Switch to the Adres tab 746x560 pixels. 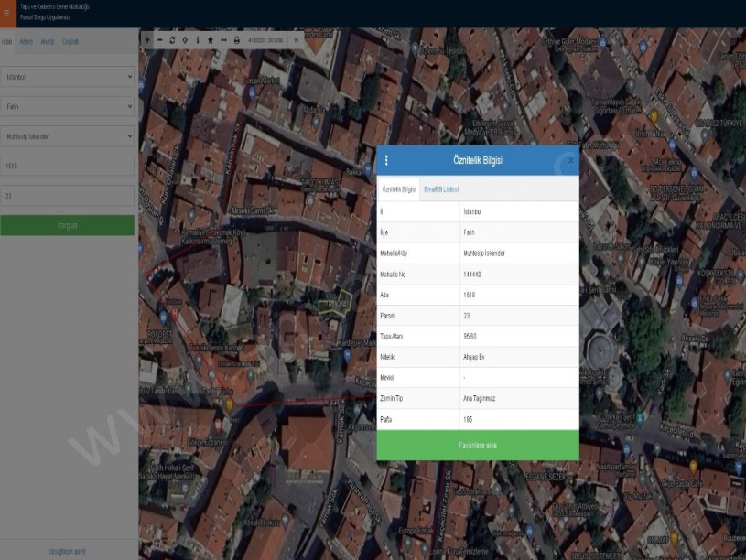(27, 42)
